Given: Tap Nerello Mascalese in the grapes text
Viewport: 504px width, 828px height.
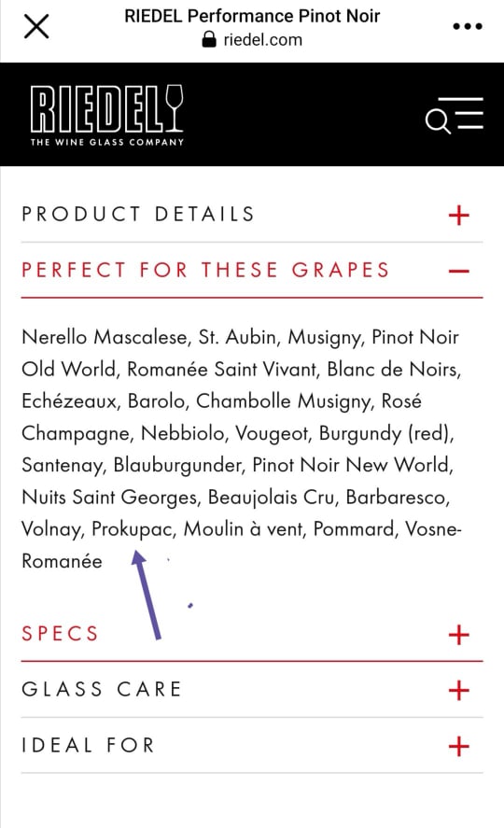Looking at the screenshot, I should [x=105, y=337].
